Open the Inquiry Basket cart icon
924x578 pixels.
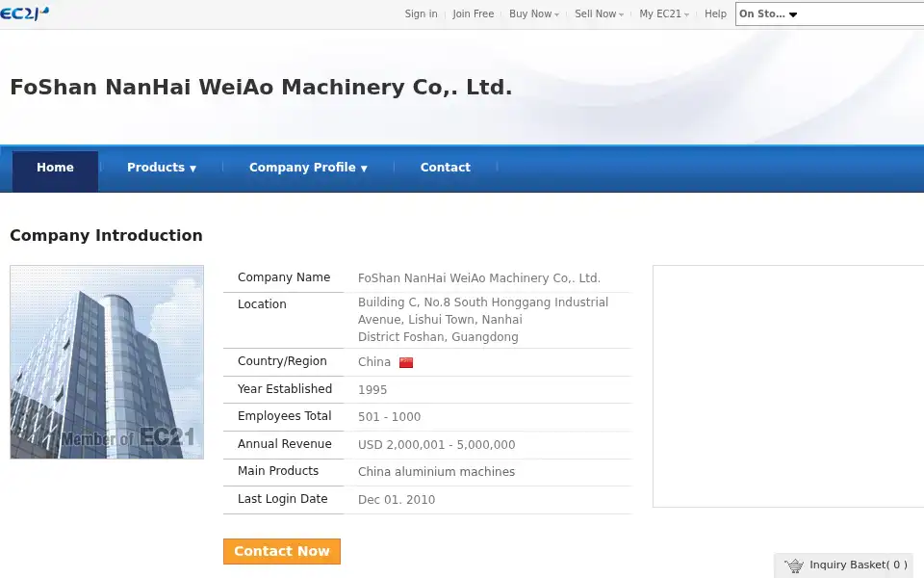tap(794, 565)
